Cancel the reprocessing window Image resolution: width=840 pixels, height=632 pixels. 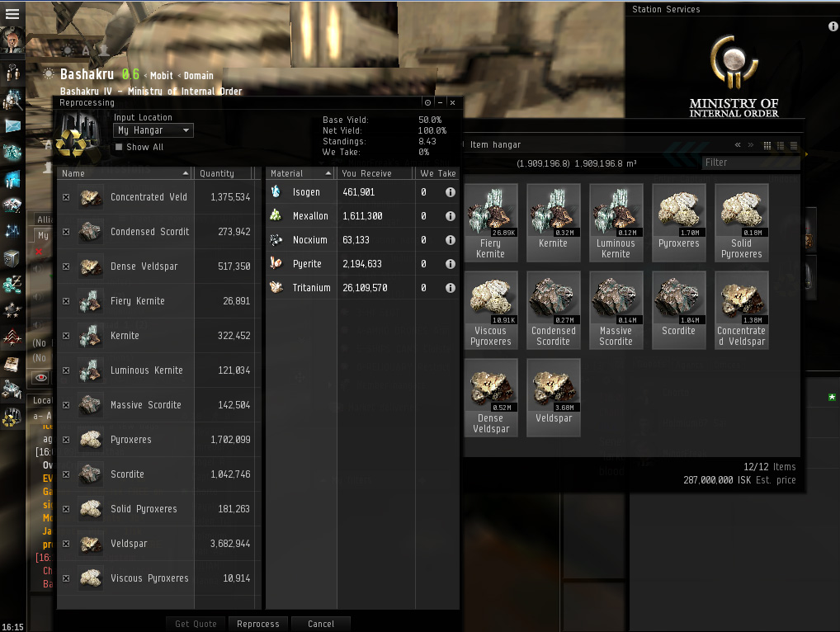[x=321, y=624]
